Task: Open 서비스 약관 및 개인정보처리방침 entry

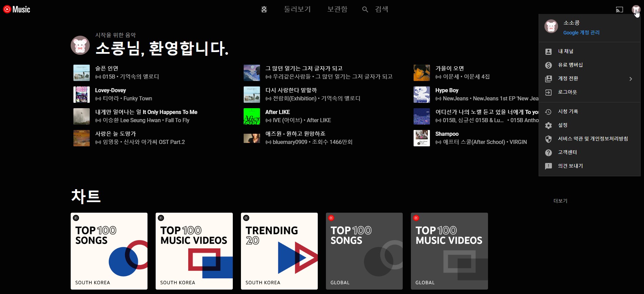Action: [x=590, y=139]
